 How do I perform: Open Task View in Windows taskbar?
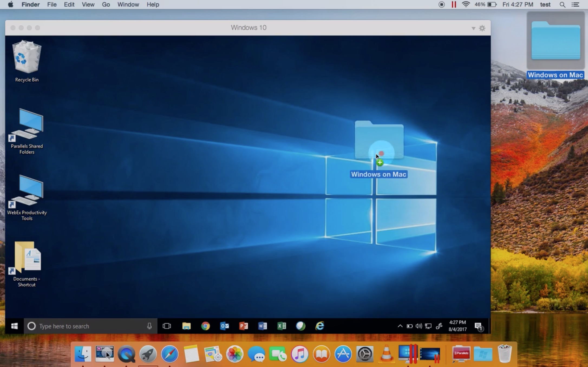click(167, 326)
